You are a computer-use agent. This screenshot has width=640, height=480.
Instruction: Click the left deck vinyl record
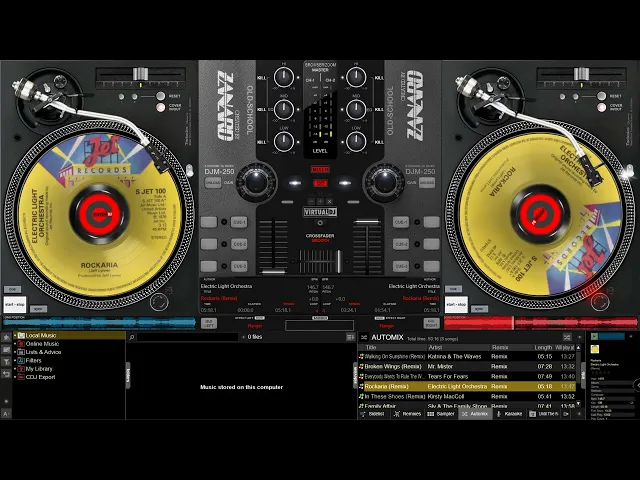(99, 214)
